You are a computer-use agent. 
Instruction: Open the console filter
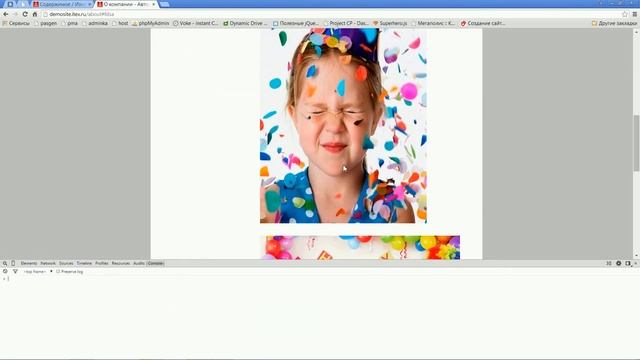(x=15, y=271)
